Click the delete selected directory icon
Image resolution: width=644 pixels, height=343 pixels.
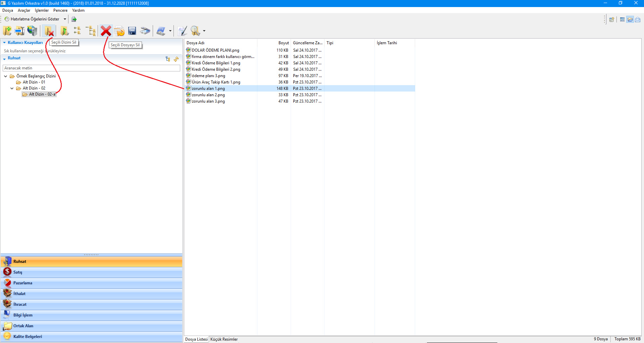[49, 31]
